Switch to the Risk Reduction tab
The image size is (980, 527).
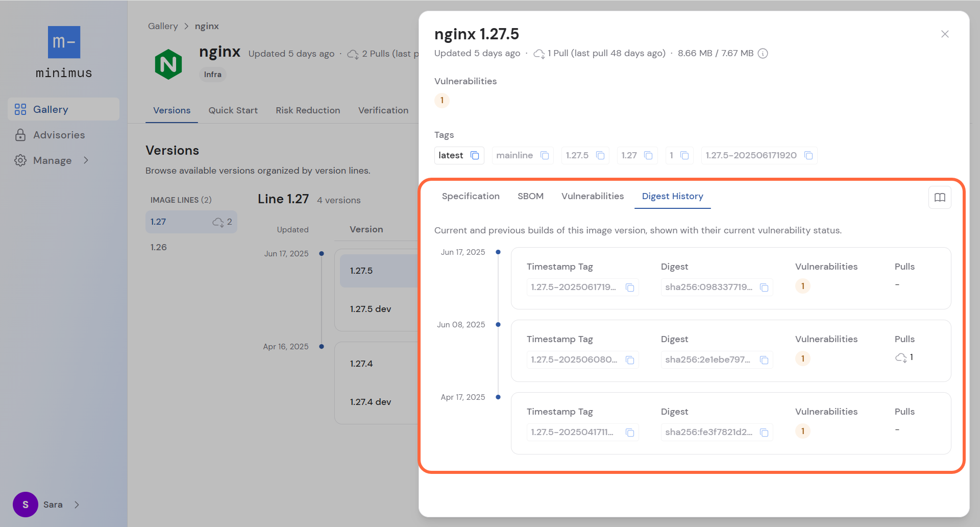[x=308, y=110]
